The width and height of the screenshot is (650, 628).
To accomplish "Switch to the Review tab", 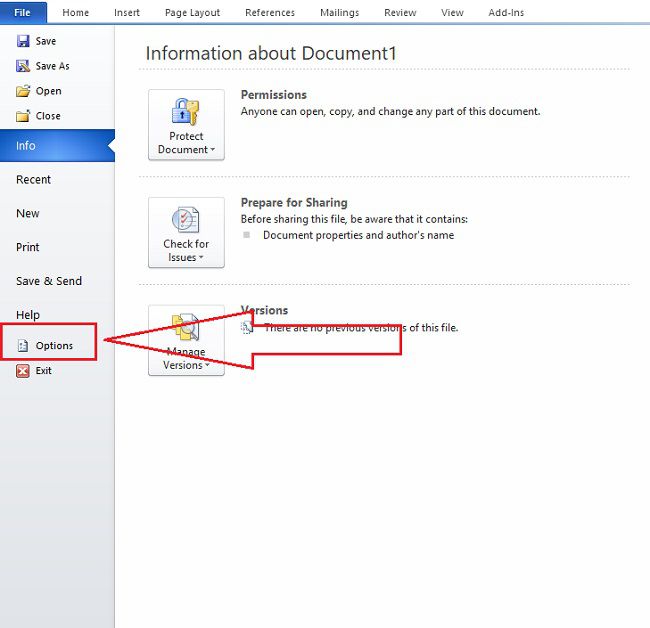I will (x=400, y=13).
